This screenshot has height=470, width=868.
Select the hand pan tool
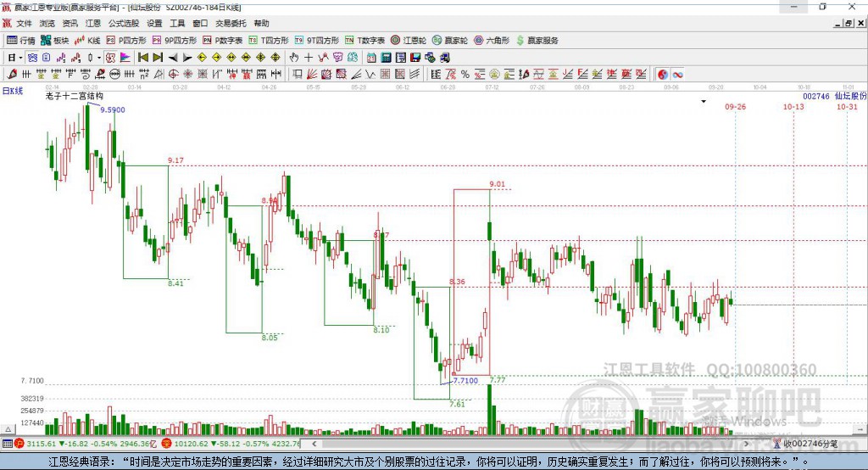click(294, 58)
